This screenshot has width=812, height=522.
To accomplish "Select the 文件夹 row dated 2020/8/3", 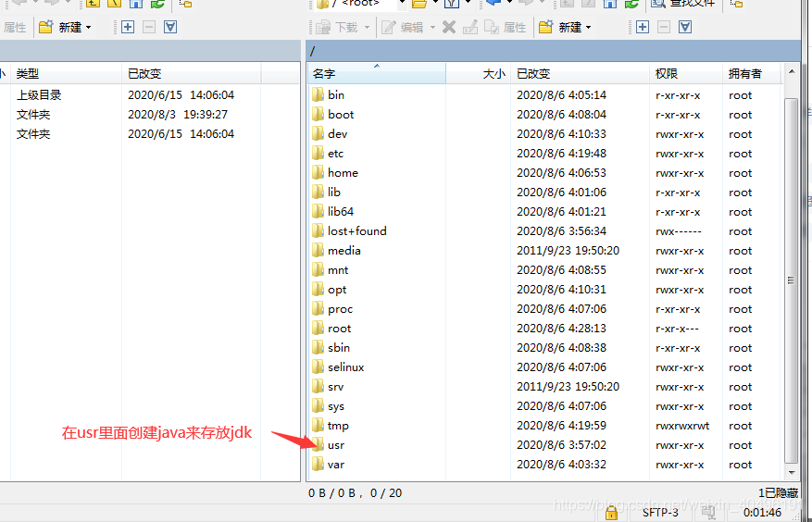I will coord(150,115).
